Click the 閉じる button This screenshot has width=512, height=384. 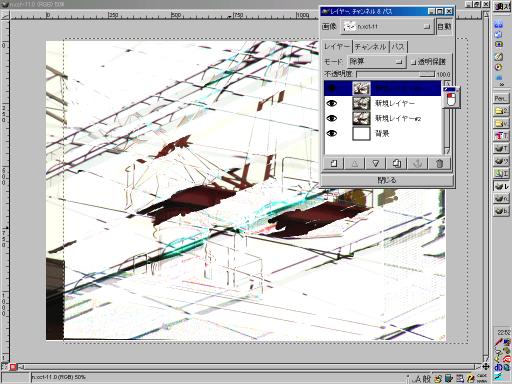pos(387,180)
